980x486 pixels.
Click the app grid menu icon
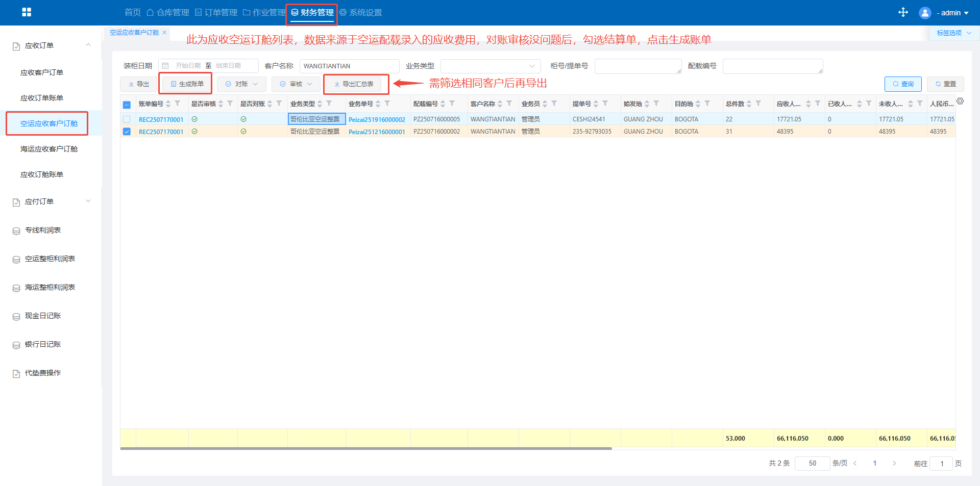pyautogui.click(x=27, y=12)
